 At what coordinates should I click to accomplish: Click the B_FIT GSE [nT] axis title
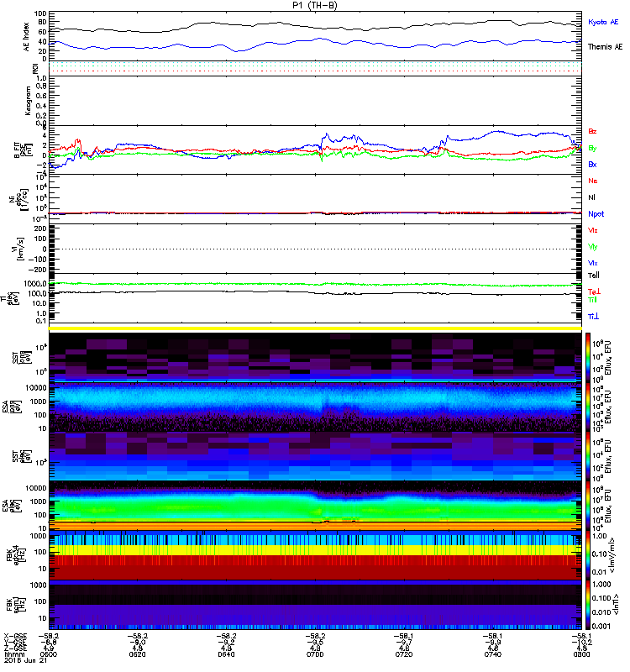[x=24, y=150]
